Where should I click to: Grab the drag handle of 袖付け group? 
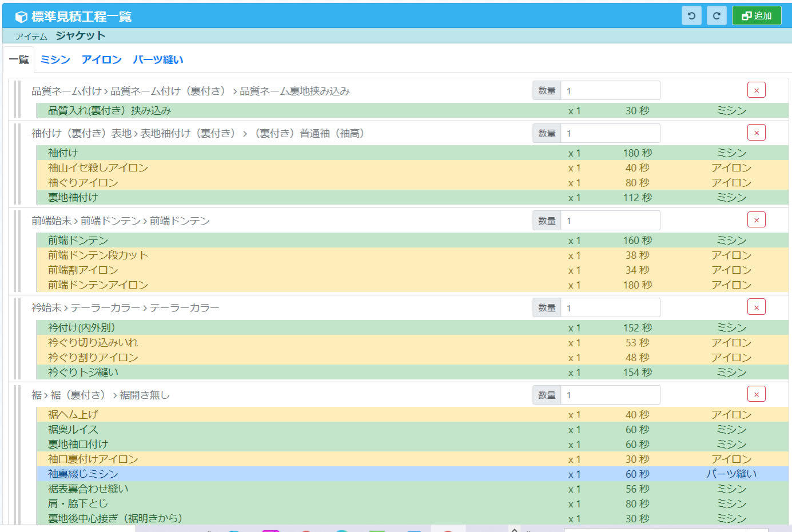tap(17, 164)
